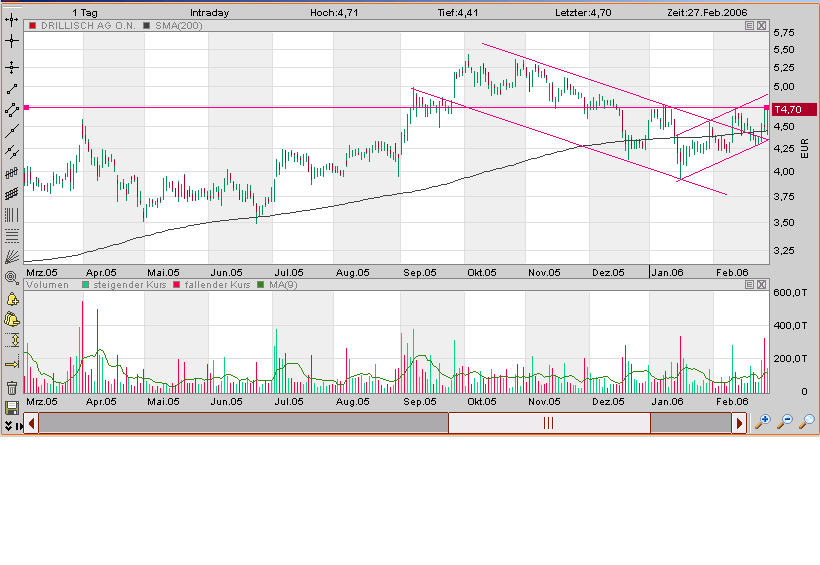Close the price chart panel
Image resolution: width=820 pixels, height=565 pixels.
click(761, 26)
